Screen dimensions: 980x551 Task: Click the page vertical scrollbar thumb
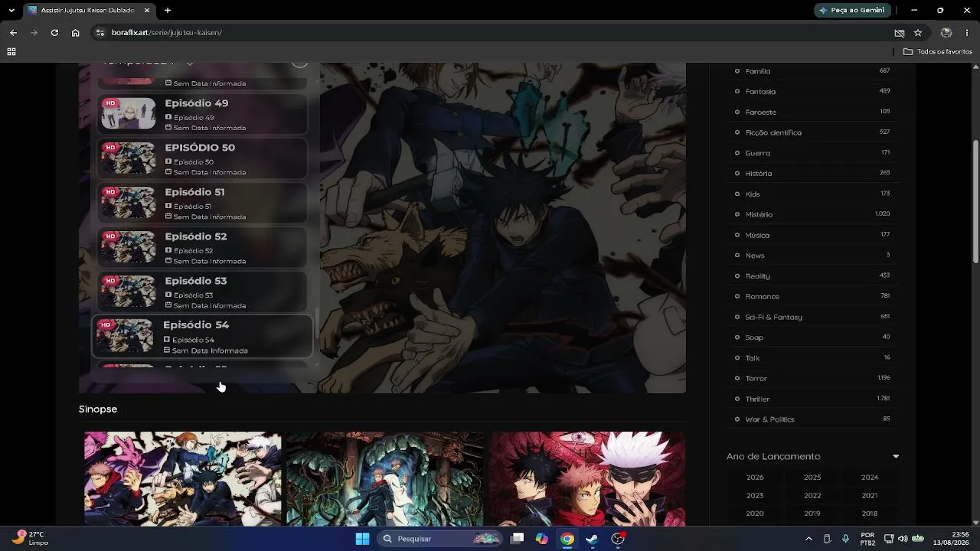975,203
